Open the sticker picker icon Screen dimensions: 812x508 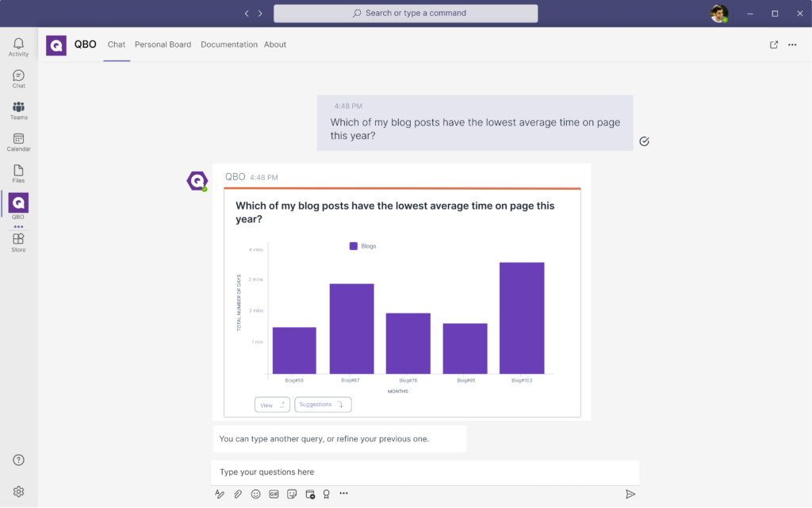pos(292,494)
